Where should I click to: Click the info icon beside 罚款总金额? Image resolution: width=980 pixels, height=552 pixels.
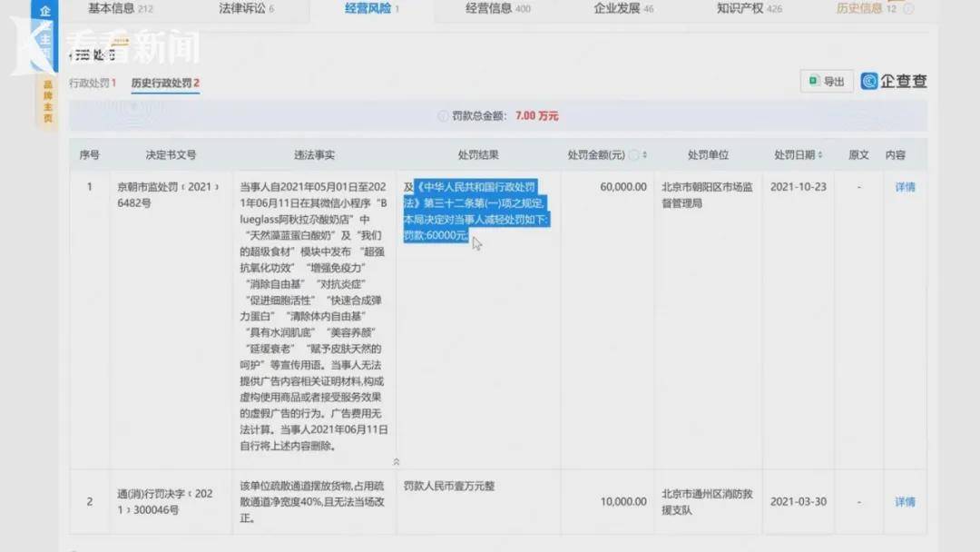point(443,115)
